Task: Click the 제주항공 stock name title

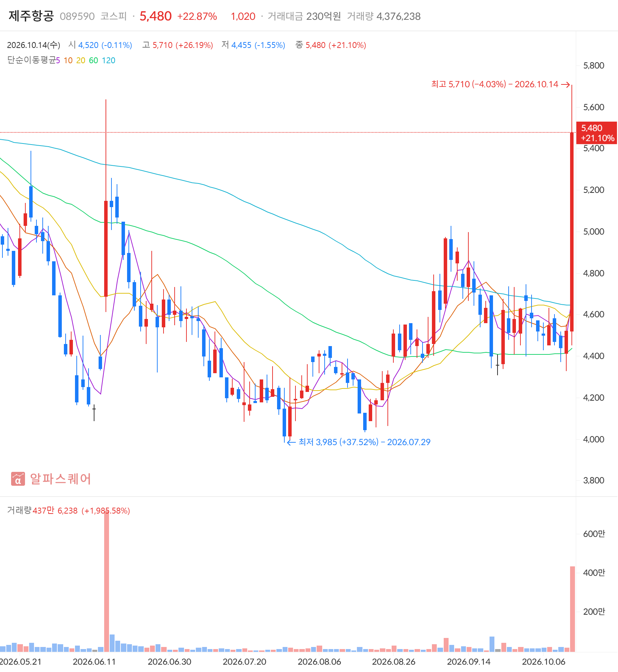Action: (x=31, y=16)
